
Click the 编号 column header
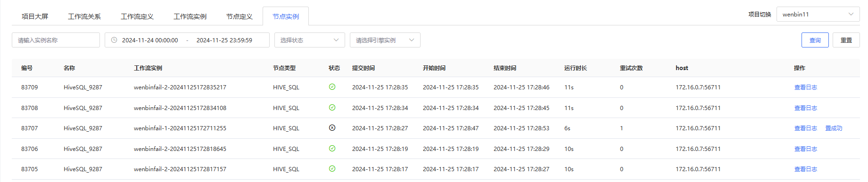27,68
